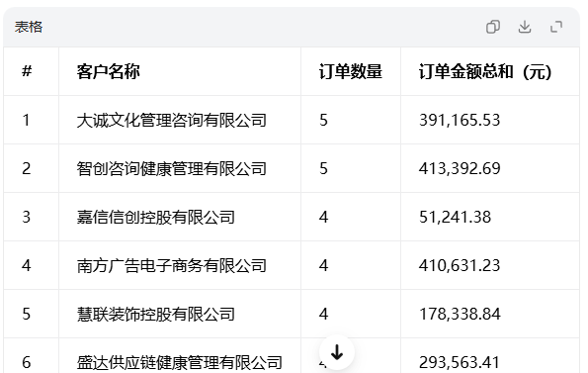Click the amount 51,241.38
588x373 pixels.
455,217
